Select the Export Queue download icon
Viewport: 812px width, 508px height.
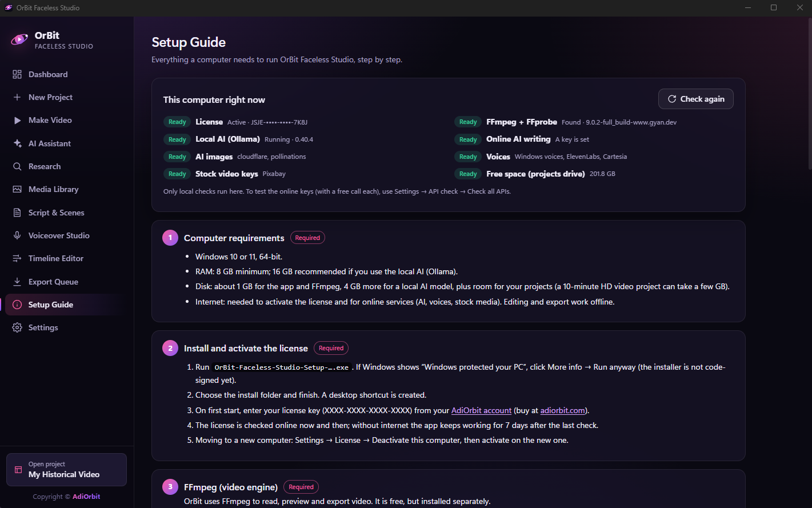pos(17,282)
